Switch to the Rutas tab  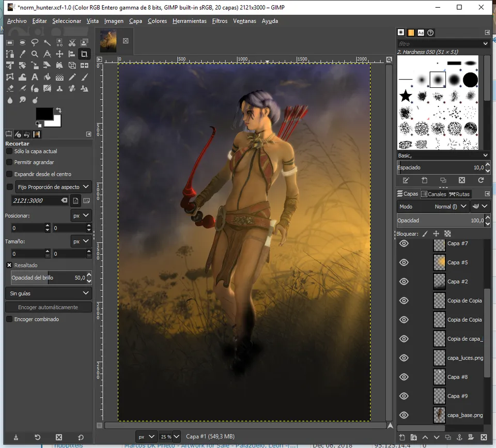click(460, 194)
